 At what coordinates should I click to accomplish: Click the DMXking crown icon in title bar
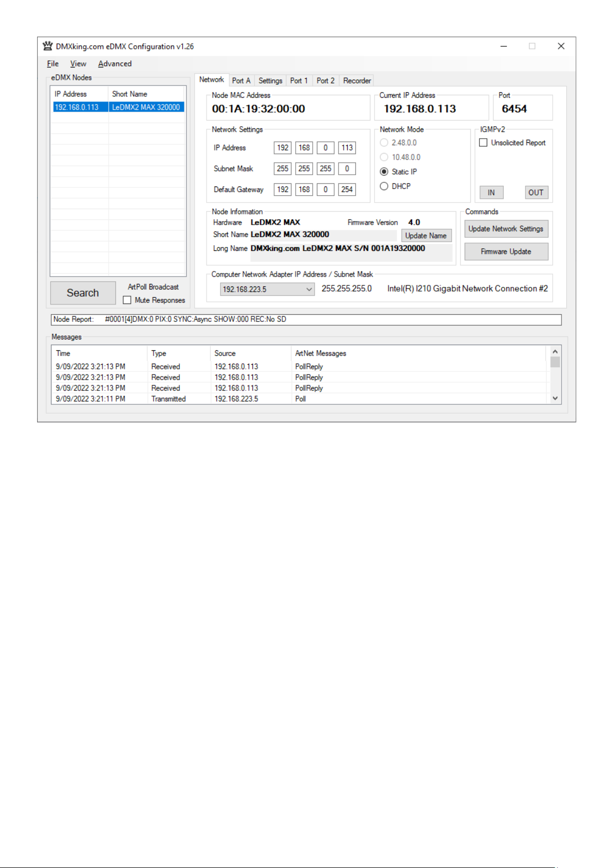pos(47,46)
